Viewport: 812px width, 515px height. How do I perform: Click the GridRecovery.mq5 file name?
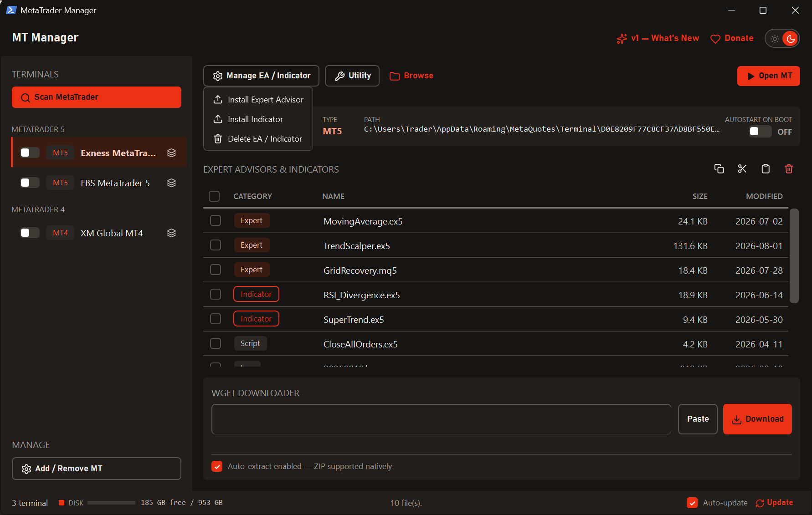(x=360, y=270)
